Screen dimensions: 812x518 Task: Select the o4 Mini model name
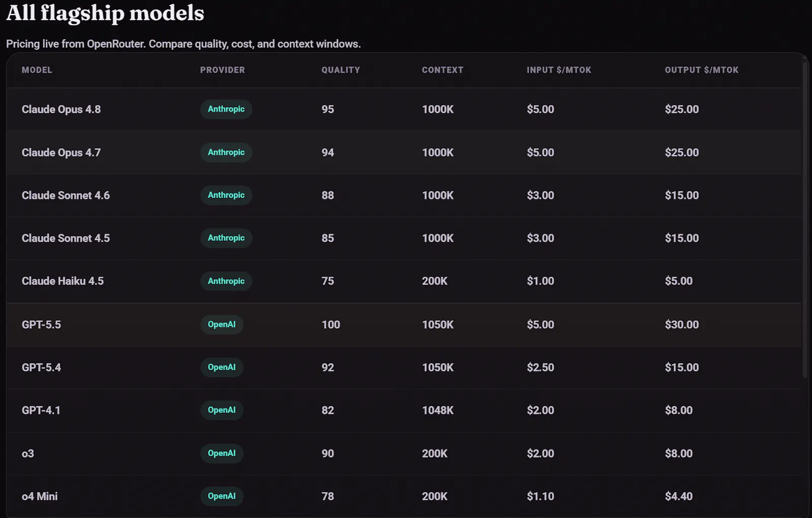pos(40,496)
